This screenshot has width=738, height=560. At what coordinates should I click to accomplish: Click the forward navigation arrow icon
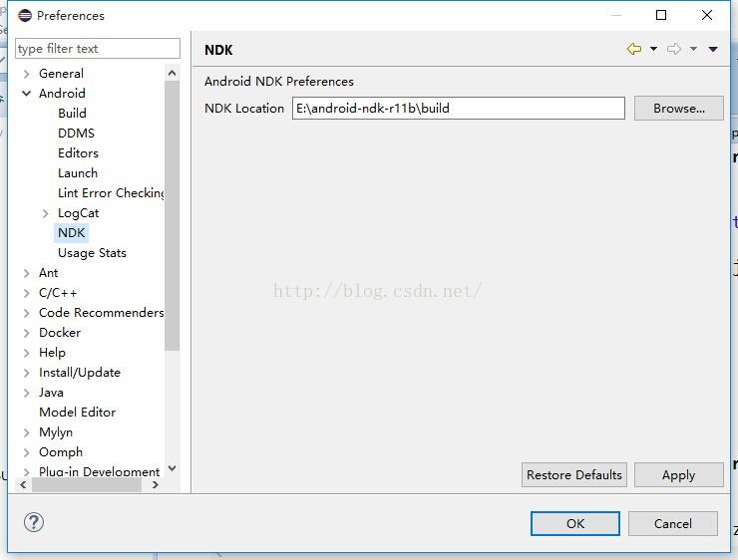tap(674, 49)
